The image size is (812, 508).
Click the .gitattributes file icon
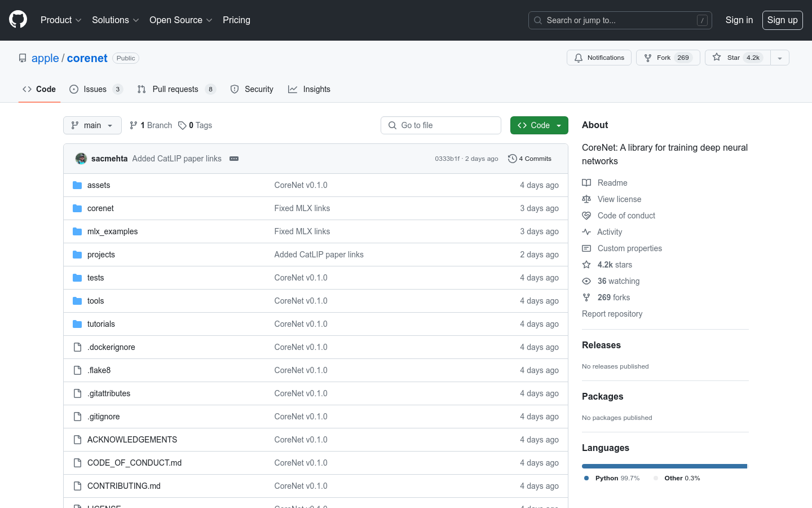click(x=77, y=393)
